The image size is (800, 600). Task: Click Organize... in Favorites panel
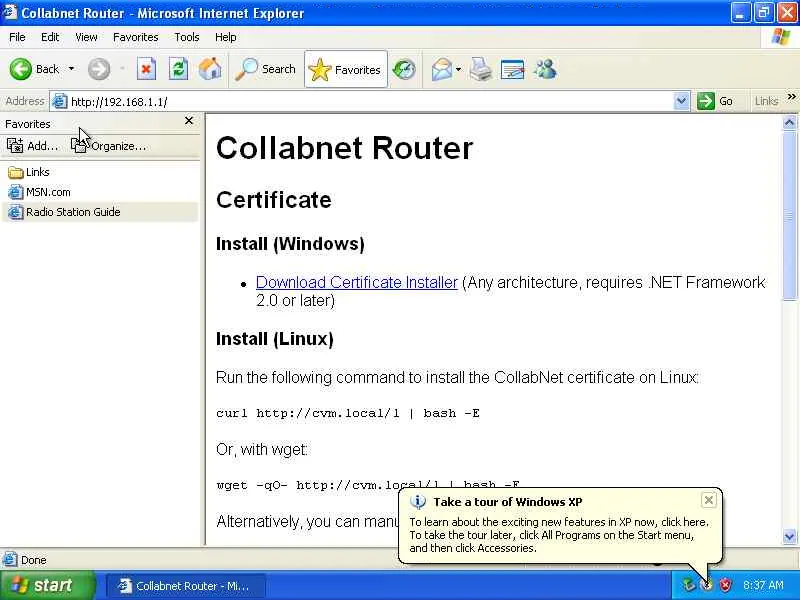point(108,146)
